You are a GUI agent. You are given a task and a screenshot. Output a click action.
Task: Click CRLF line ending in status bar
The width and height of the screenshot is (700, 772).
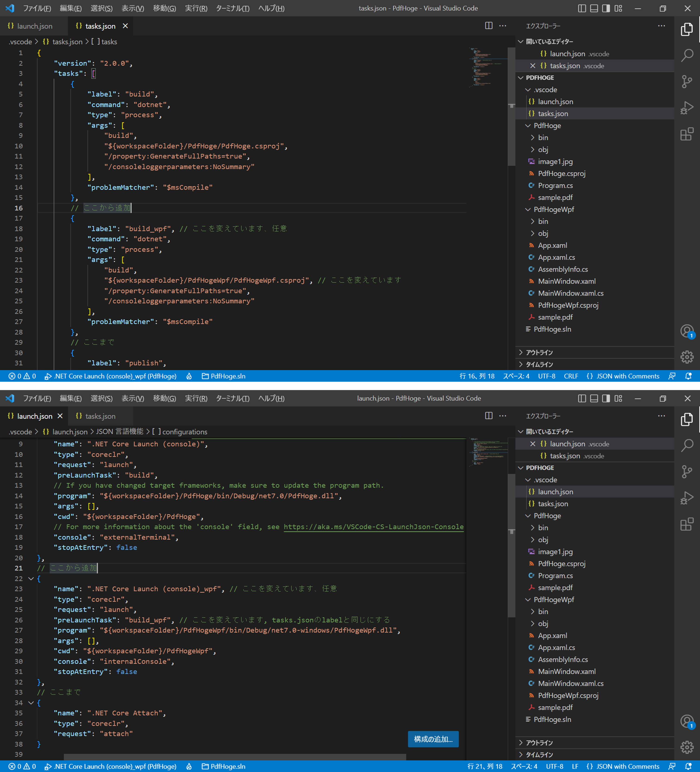[x=571, y=376]
